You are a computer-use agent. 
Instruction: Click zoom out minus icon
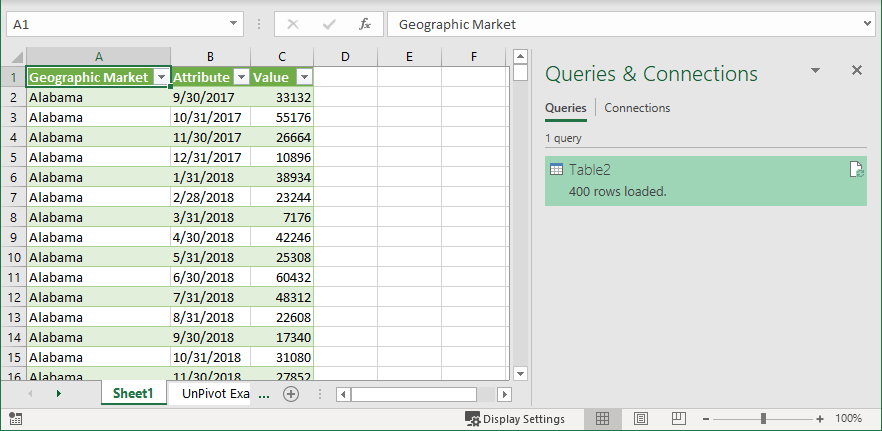tap(705, 419)
